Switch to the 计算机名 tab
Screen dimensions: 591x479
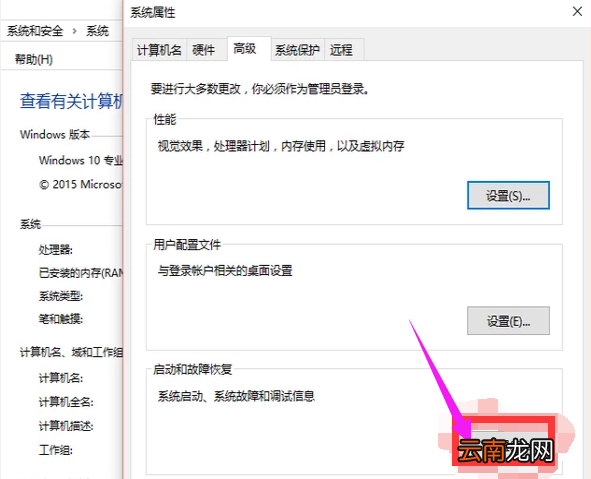[x=159, y=50]
